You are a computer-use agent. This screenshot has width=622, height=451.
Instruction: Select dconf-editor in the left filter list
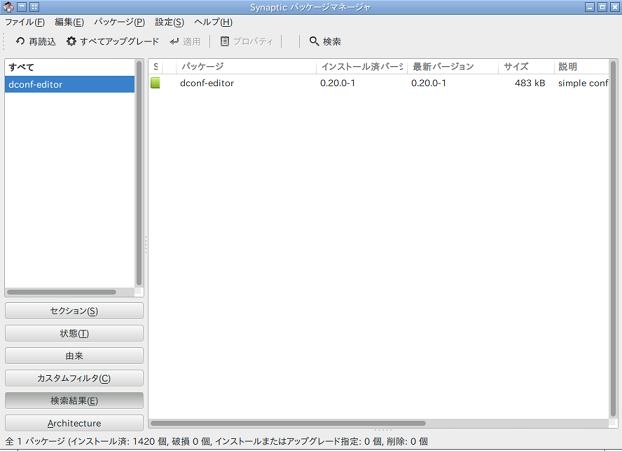point(70,84)
